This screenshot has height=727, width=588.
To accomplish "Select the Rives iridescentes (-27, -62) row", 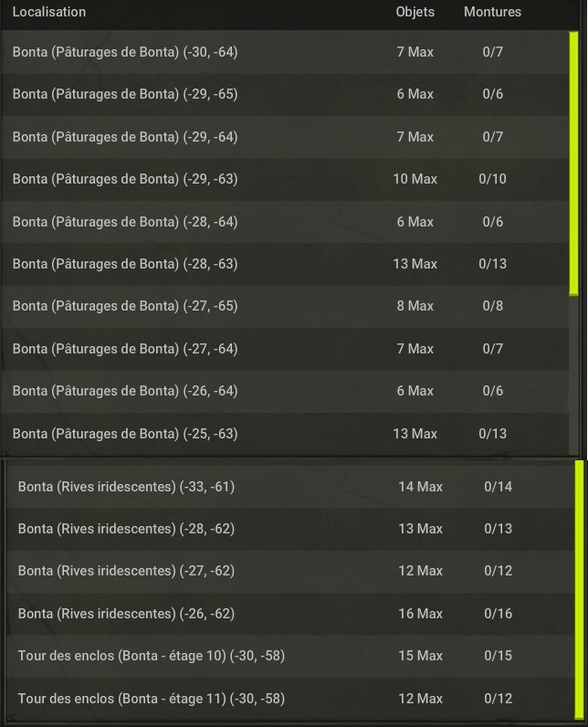I will 290,571.
